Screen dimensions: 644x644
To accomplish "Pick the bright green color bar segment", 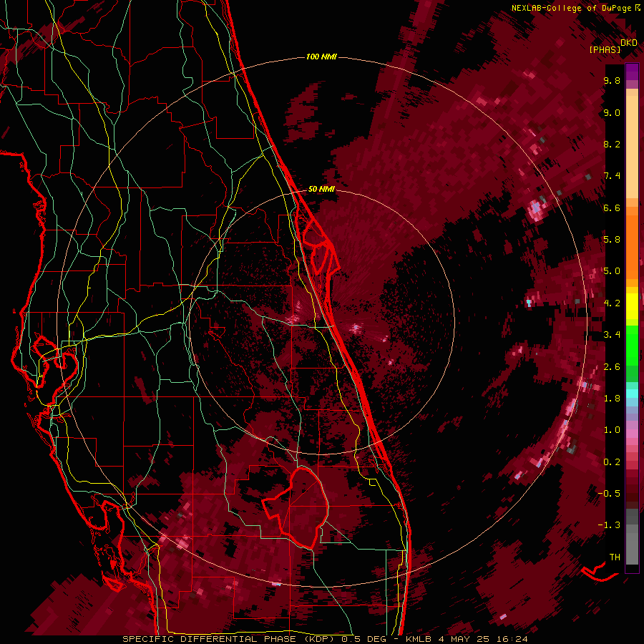I will click(x=632, y=345).
